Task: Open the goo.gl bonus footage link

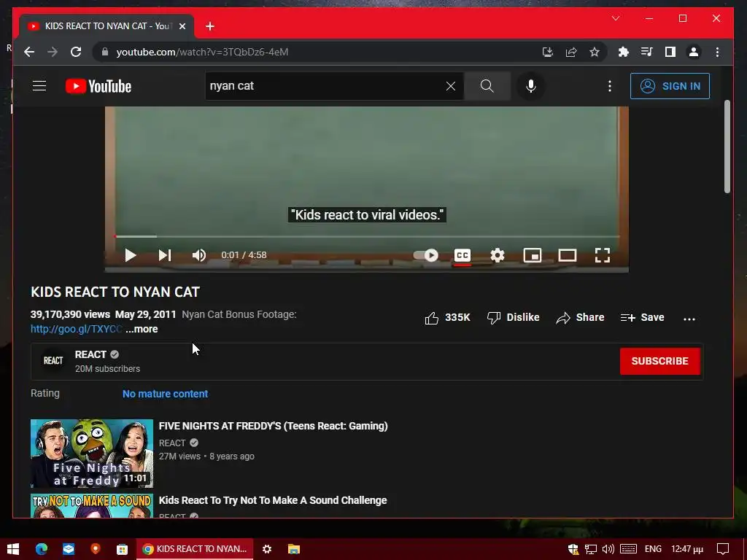Action: [76, 329]
